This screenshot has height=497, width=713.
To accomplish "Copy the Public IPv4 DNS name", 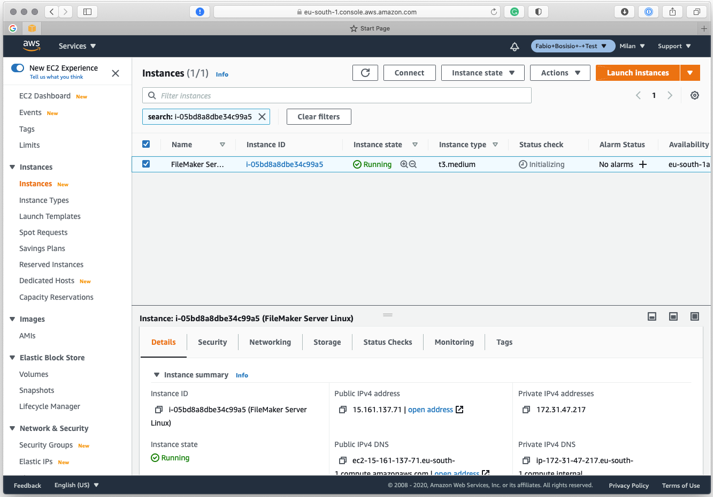I will (343, 460).
